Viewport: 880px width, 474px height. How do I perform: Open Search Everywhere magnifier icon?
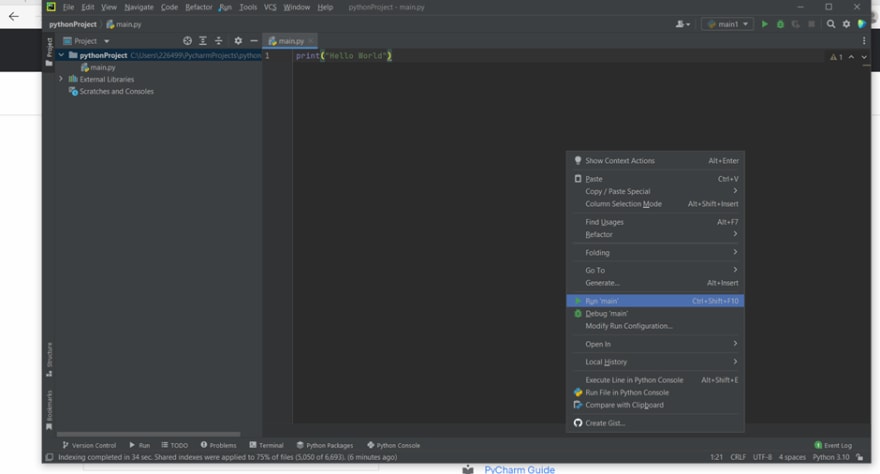tap(831, 24)
